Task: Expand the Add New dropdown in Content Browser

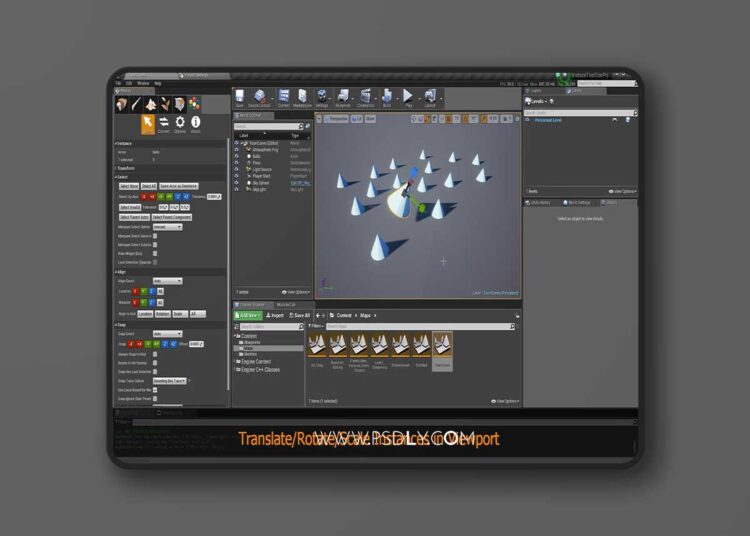Action: point(247,315)
